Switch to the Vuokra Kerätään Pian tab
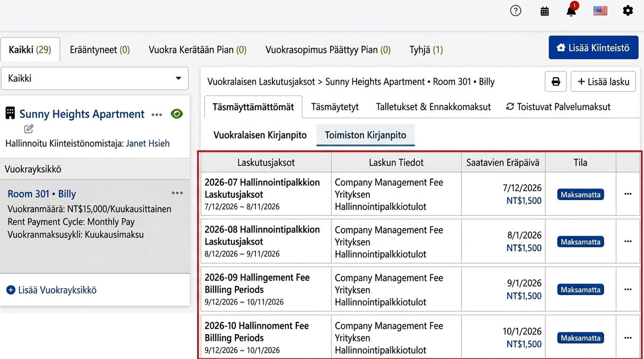This screenshot has width=644, height=359. click(198, 50)
